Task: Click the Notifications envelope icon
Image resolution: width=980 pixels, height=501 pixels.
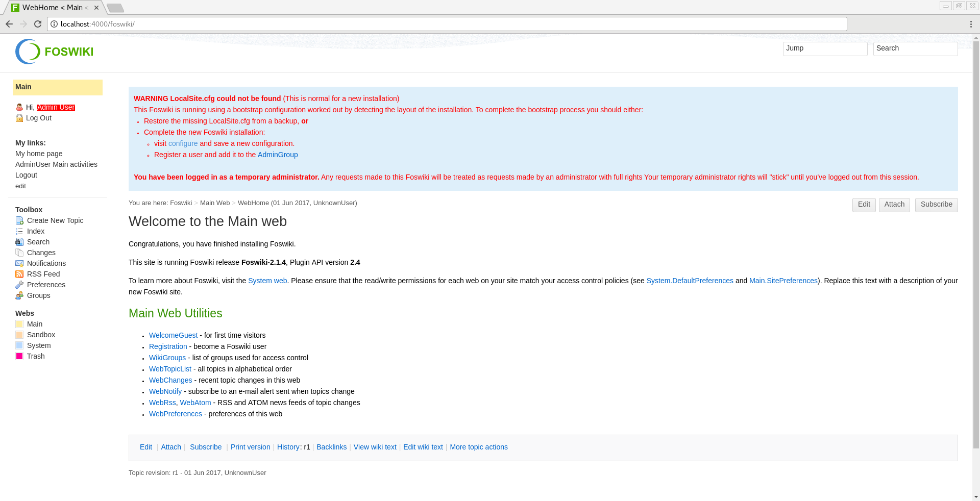Action: (19, 263)
